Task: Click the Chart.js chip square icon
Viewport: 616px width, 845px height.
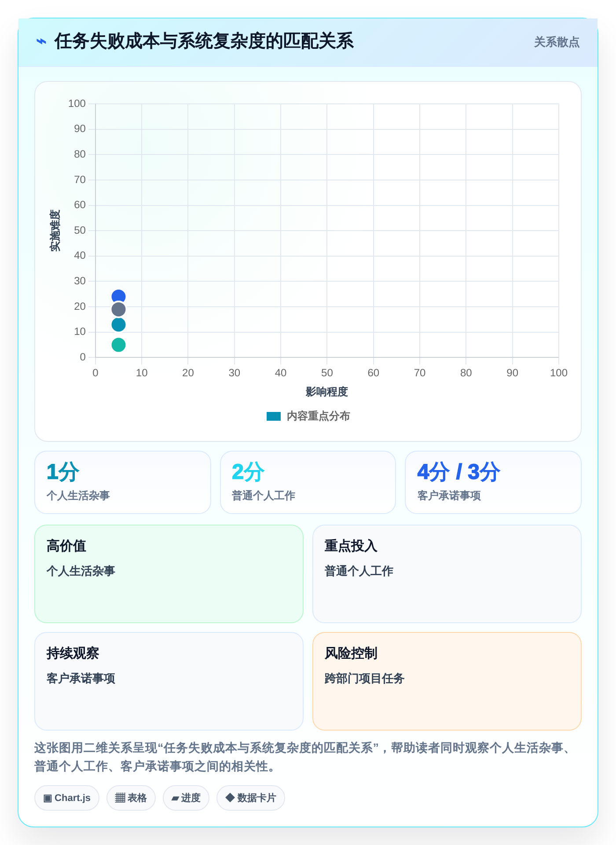Action: [x=48, y=798]
